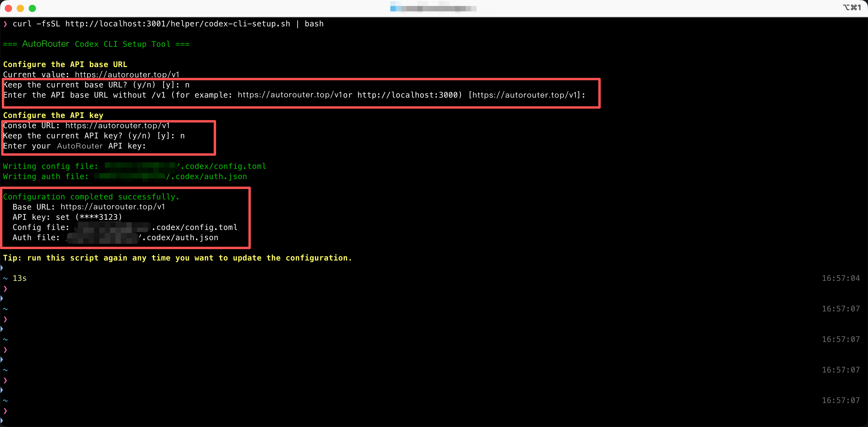Viewport: 868px width, 427px height.
Task: Click the 'Auth file' summary line
Action: [116, 237]
